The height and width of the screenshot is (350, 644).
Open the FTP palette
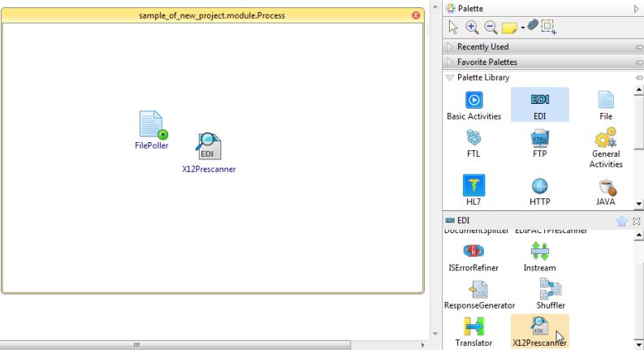point(540,144)
